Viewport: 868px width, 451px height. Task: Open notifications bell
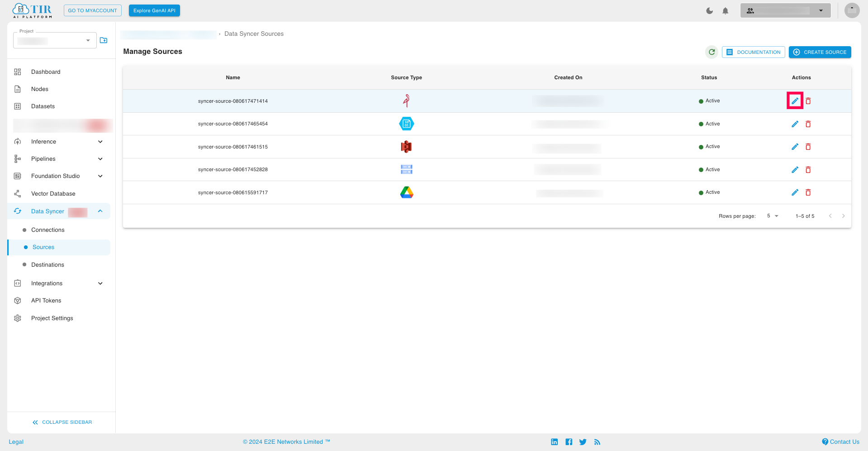click(x=726, y=11)
